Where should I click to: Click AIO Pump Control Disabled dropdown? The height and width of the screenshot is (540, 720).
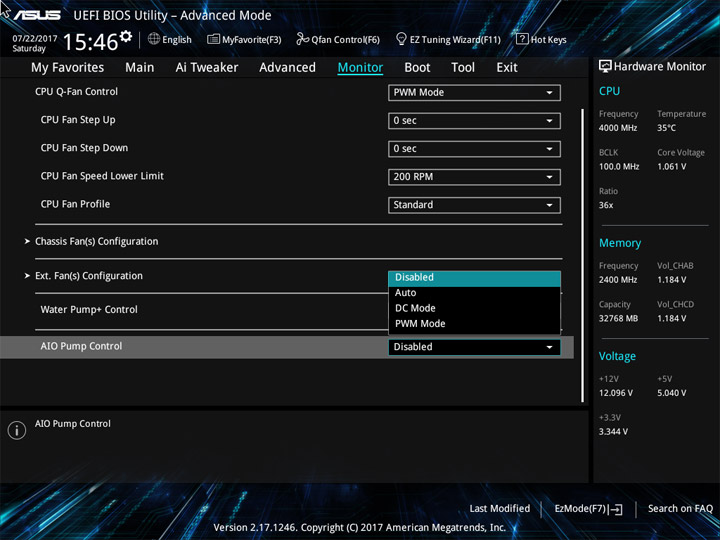coord(474,347)
